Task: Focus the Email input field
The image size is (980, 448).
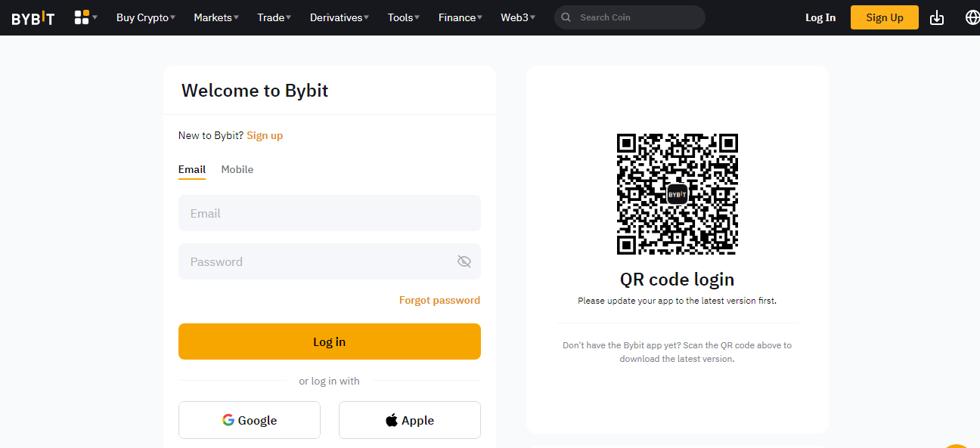Action: coord(330,213)
